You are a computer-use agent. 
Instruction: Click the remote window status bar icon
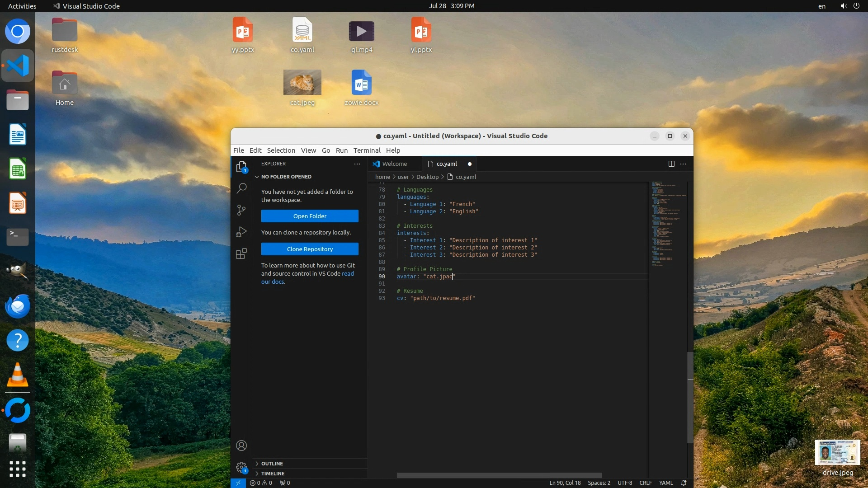coord(238,483)
